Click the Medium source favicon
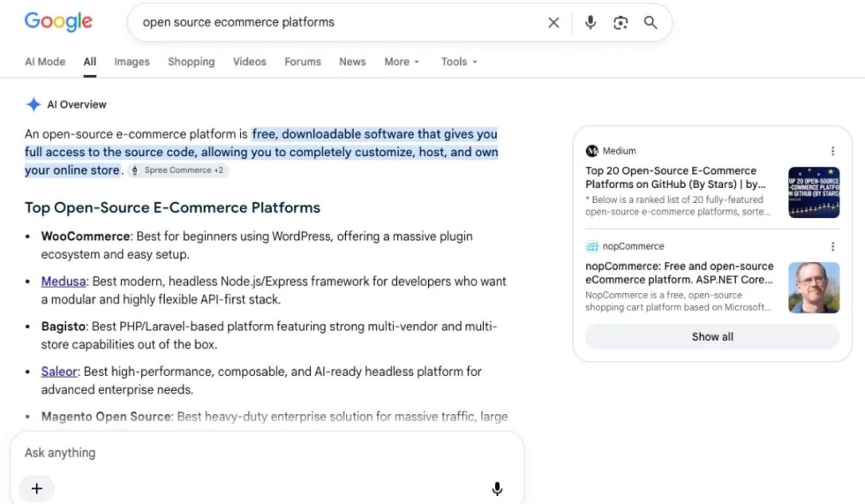865x504 pixels. [592, 151]
